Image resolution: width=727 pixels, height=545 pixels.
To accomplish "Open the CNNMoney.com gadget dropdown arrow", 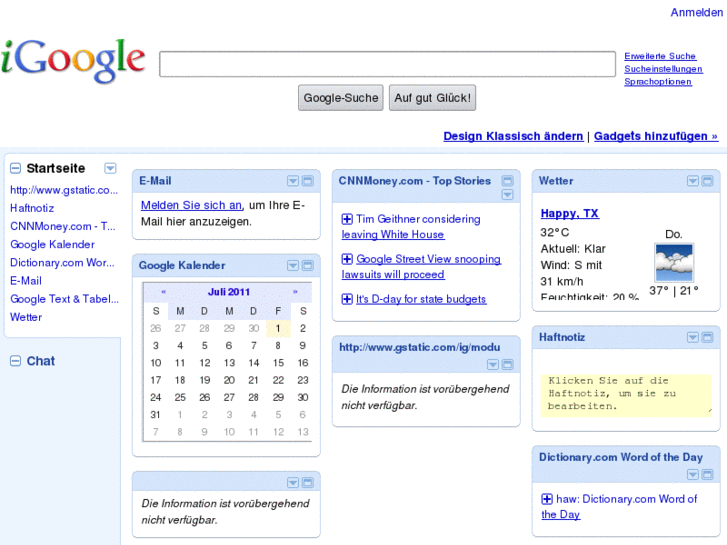I will click(x=508, y=195).
